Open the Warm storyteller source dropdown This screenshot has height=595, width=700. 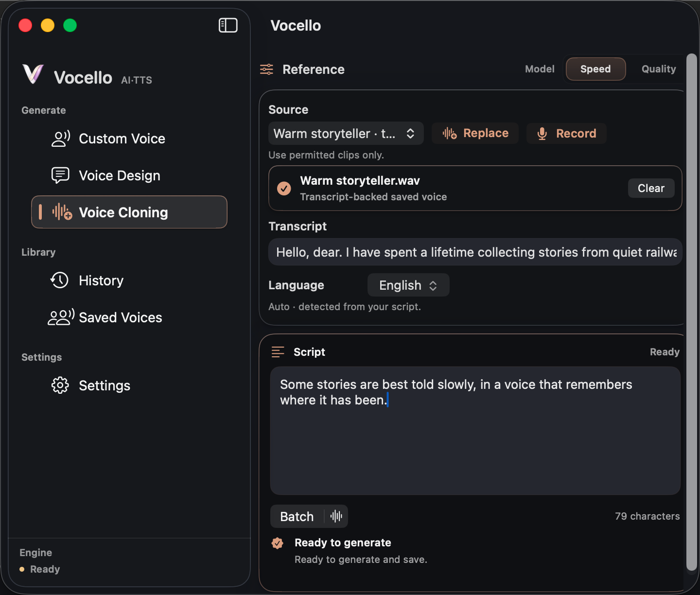pyautogui.click(x=346, y=133)
